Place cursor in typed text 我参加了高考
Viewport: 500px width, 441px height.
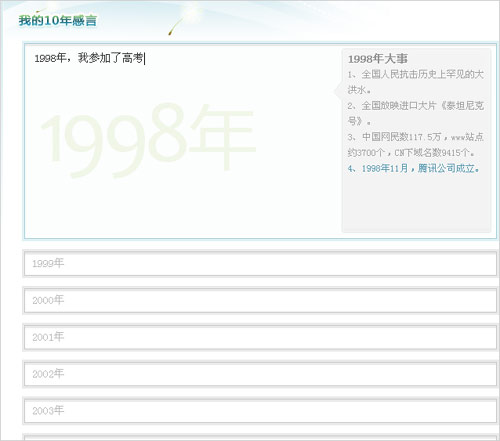pos(110,58)
